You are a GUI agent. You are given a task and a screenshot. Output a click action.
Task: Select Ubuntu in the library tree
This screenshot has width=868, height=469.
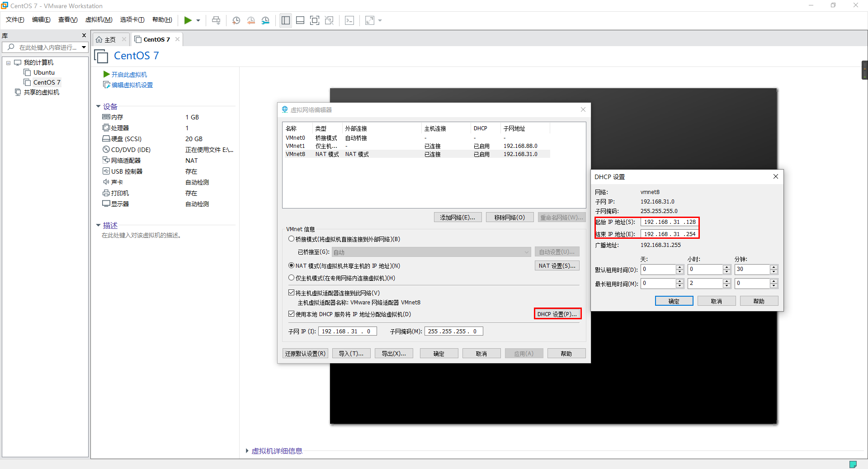(44, 72)
